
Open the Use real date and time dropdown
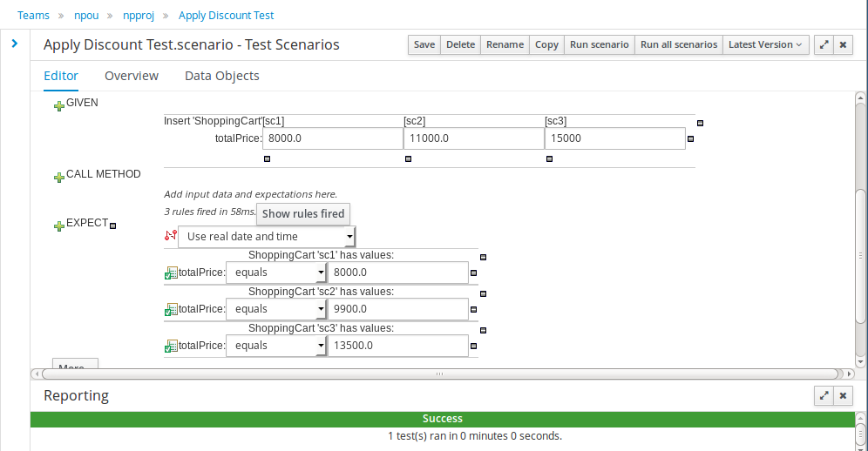point(267,236)
